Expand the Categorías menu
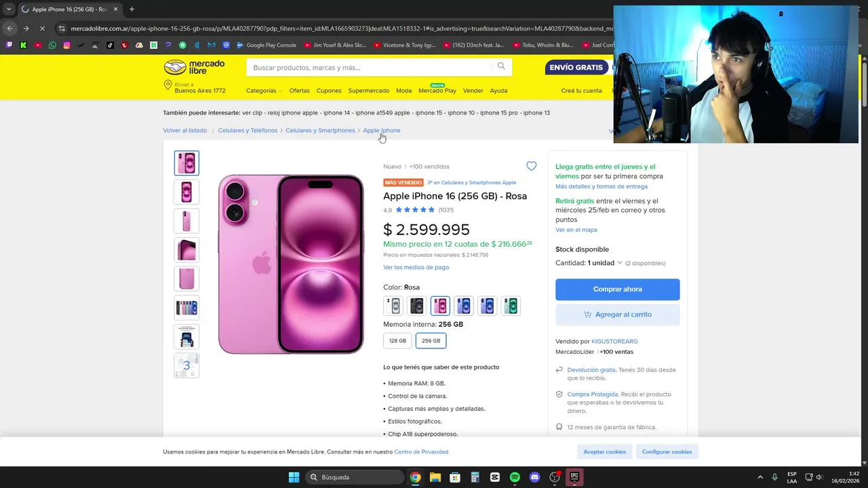The image size is (868, 488). (264, 90)
